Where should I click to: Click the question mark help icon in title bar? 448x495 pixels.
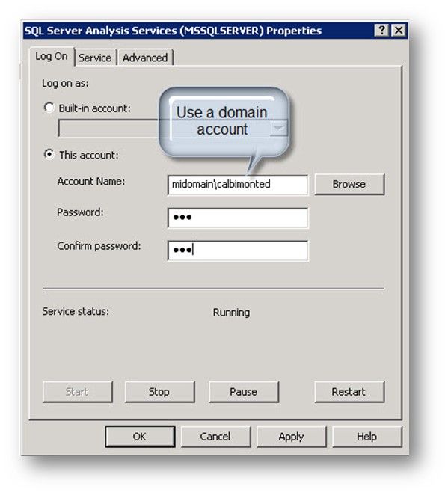point(381,31)
